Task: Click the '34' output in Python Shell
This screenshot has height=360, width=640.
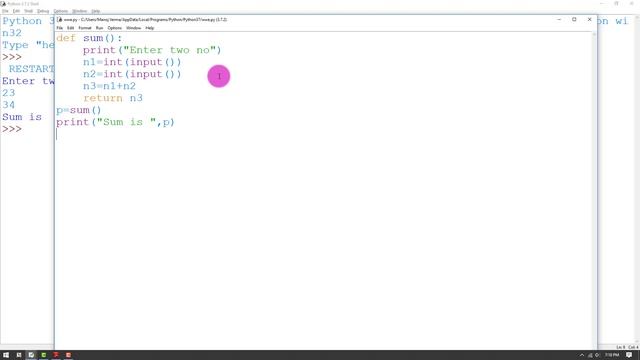Action: coord(9,105)
